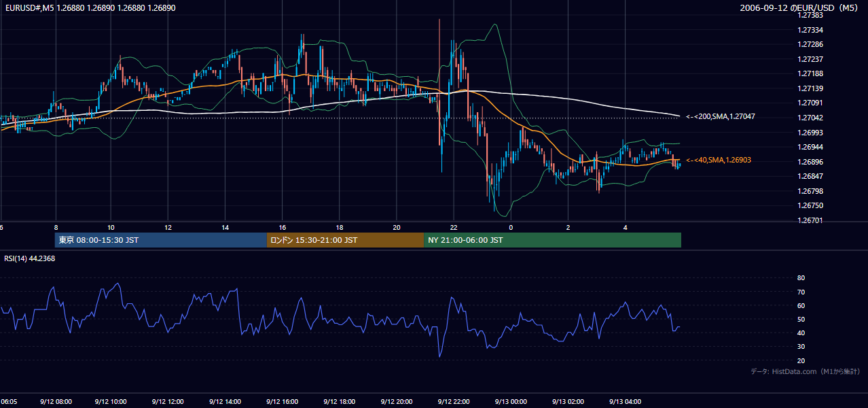
Task: Click the 9/12 12:00 time axis label
Action: [168, 402]
